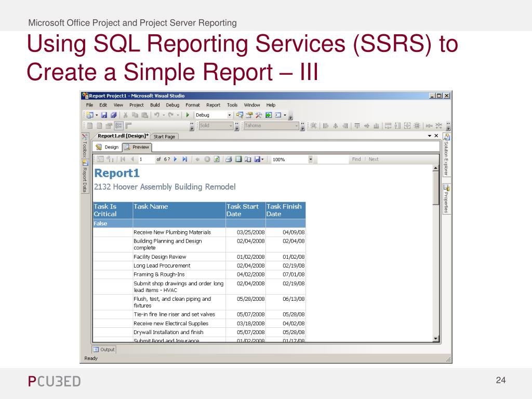This screenshot has width=532, height=399.
Task: Click the Undo arrow icon
Action: pos(156,115)
